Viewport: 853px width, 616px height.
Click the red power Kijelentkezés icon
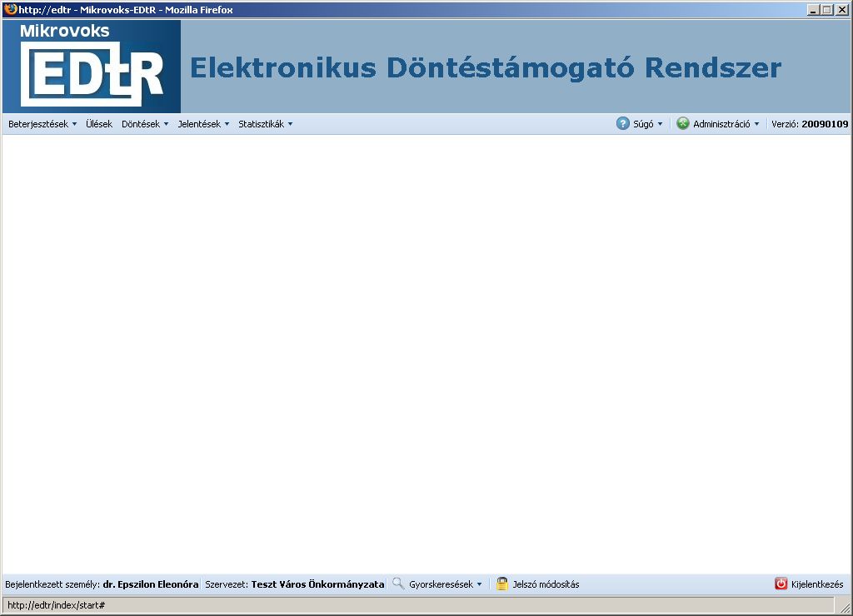pos(781,584)
